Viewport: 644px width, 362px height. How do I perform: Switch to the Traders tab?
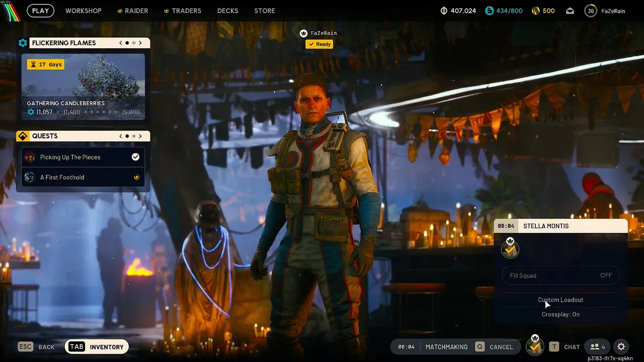183,11
